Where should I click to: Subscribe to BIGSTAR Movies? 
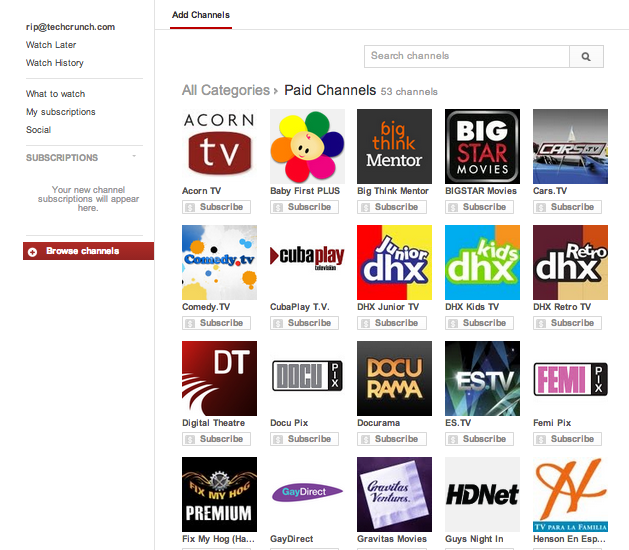[x=479, y=207]
